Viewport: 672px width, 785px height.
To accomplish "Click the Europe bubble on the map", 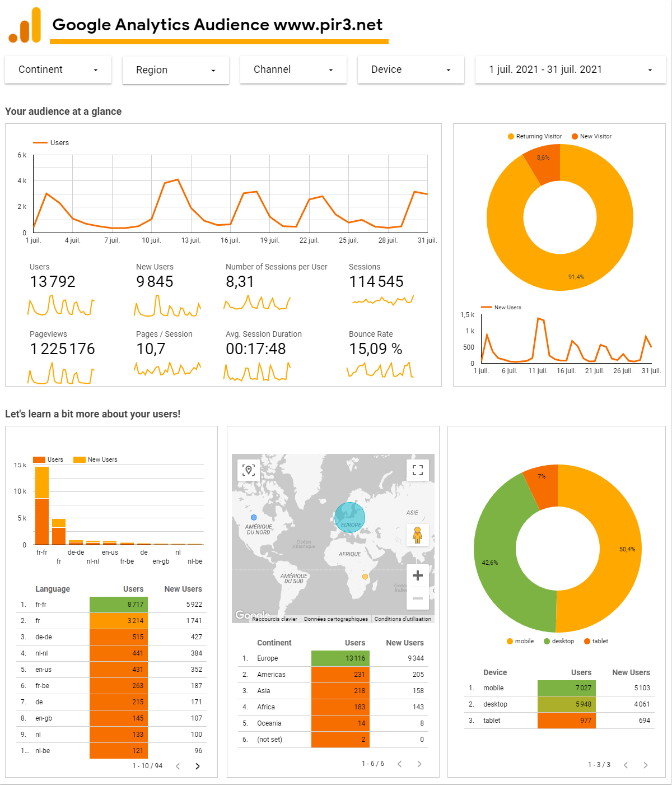I will pyautogui.click(x=350, y=517).
